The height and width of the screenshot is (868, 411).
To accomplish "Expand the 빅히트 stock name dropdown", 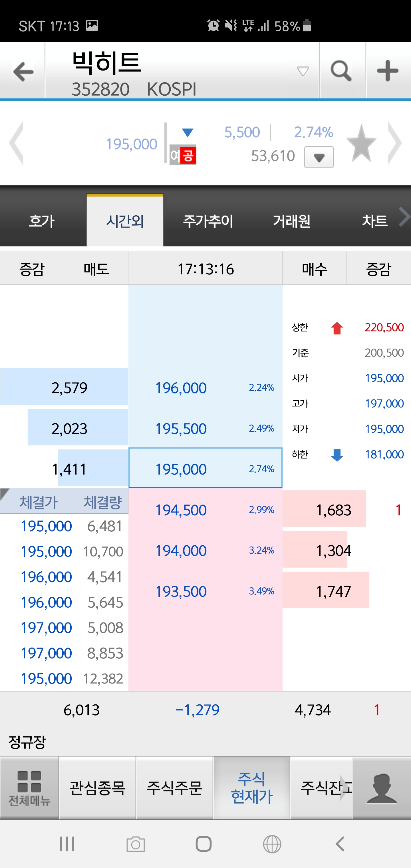I will tap(303, 71).
